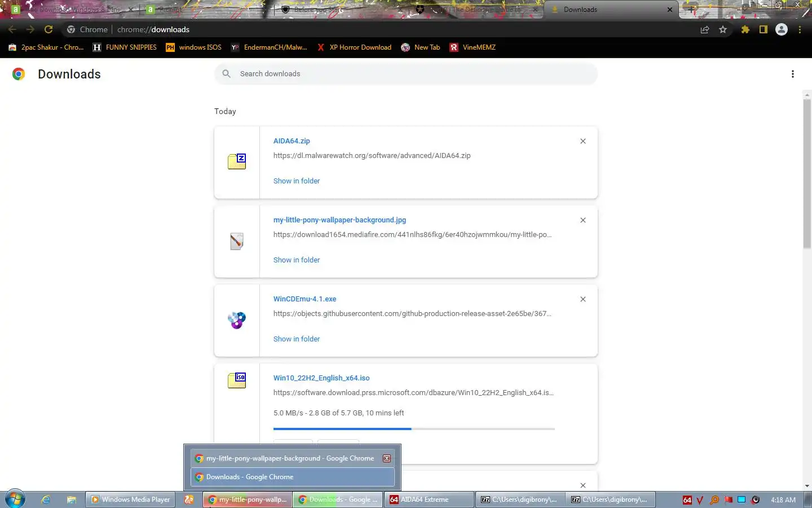
Task: Close the Downloads tab
Action: click(x=670, y=10)
